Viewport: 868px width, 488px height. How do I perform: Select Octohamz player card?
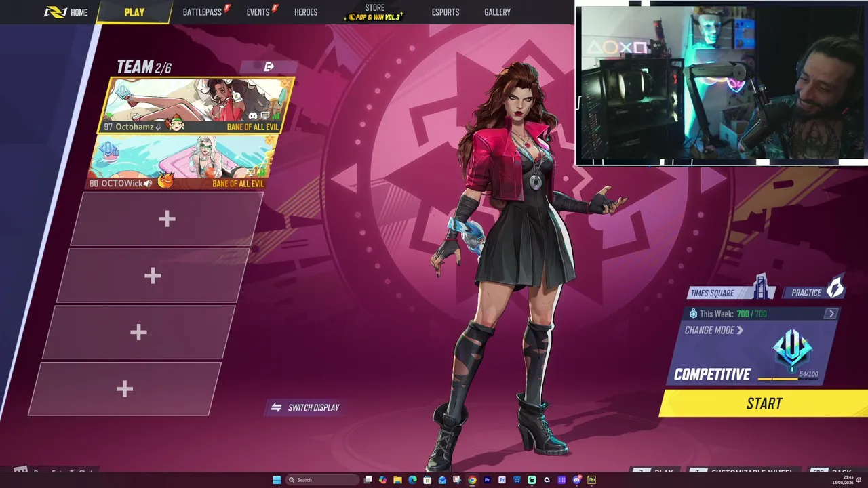pyautogui.click(x=197, y=106)
